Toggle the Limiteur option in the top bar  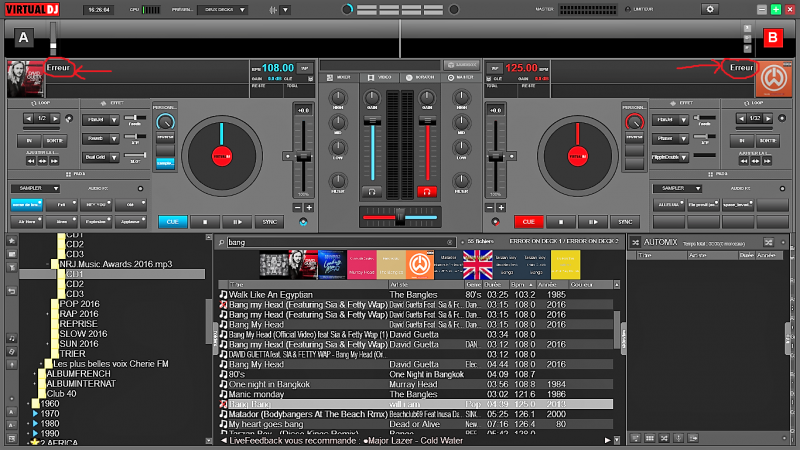(639, 9)
